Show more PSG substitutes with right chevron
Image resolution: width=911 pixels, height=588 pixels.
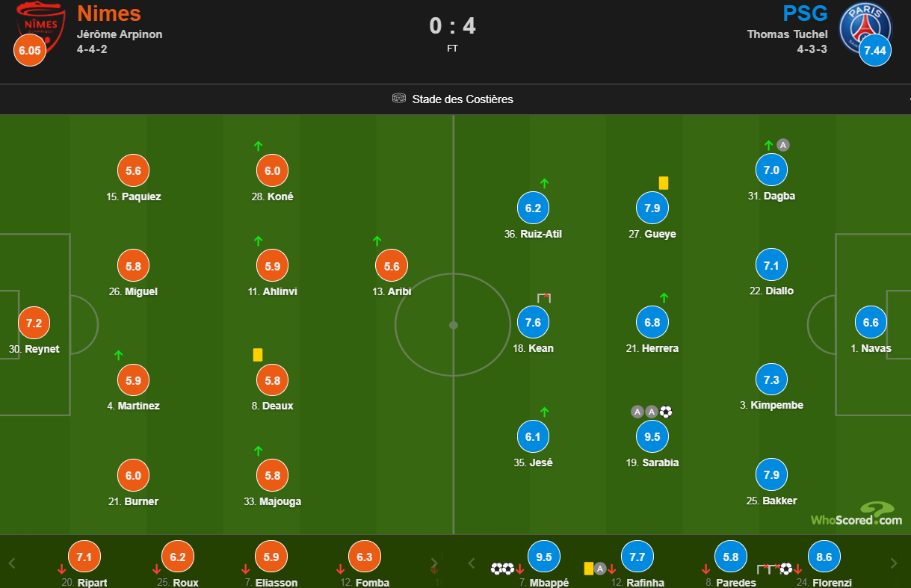[894, 563]
